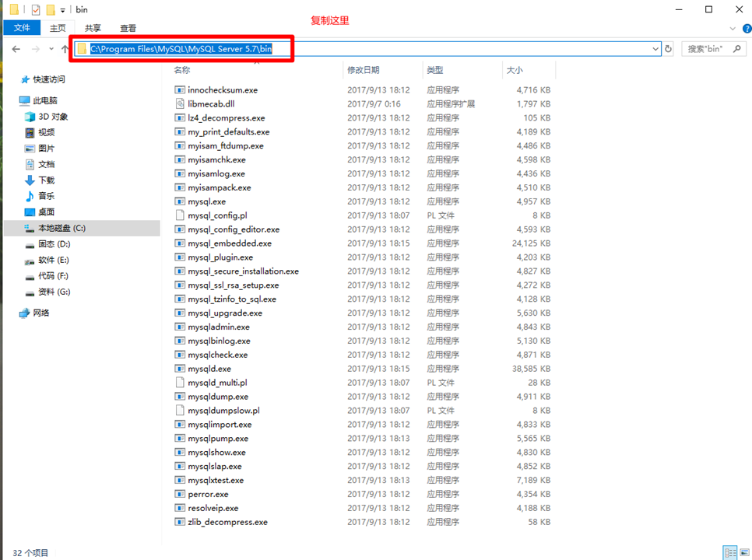Click the mysqld_multi.pl file icon
752x560 pixels.
pos(180,382)
